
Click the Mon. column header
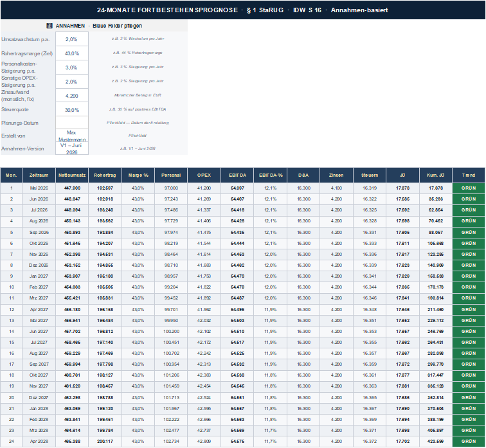pos(11,175)
